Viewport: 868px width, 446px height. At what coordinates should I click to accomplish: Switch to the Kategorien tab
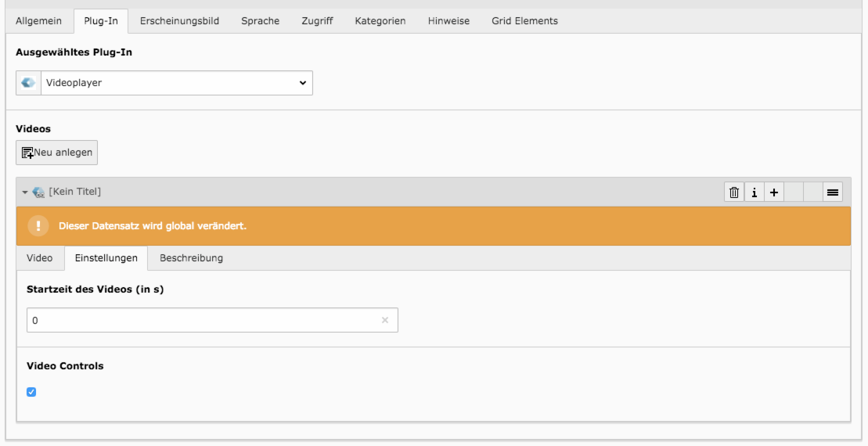point(380,21)
